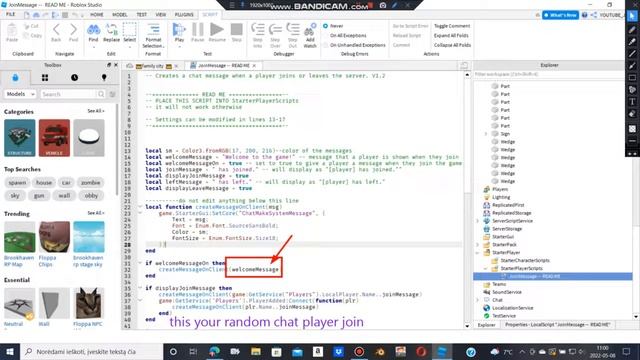Click Expand All Folds action
Image resolution: width=640 pixels, height=360 pixels.
pyautogui.click(x=451, y=36)
